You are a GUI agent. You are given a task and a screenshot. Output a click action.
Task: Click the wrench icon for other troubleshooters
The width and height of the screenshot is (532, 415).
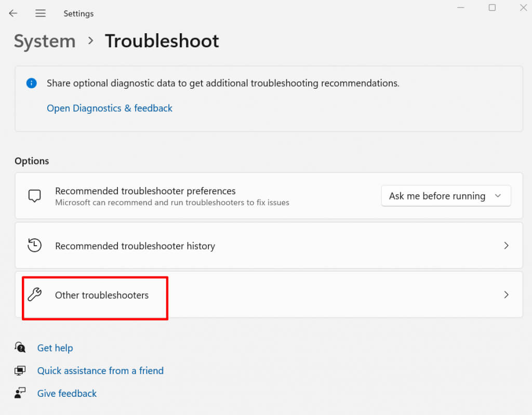pyautogui.click(x=34, y=295)
